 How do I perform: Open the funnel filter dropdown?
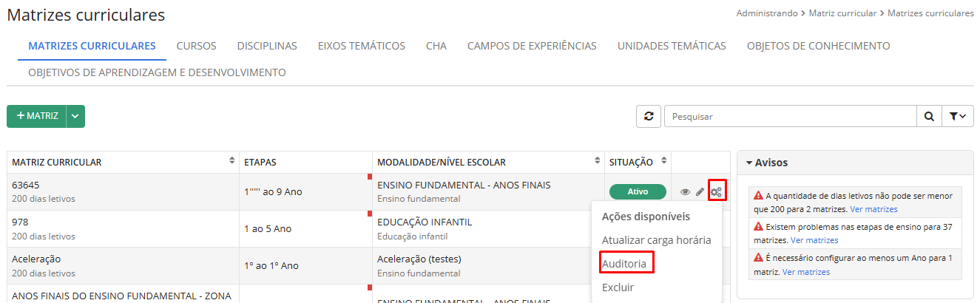pos(957,117)
